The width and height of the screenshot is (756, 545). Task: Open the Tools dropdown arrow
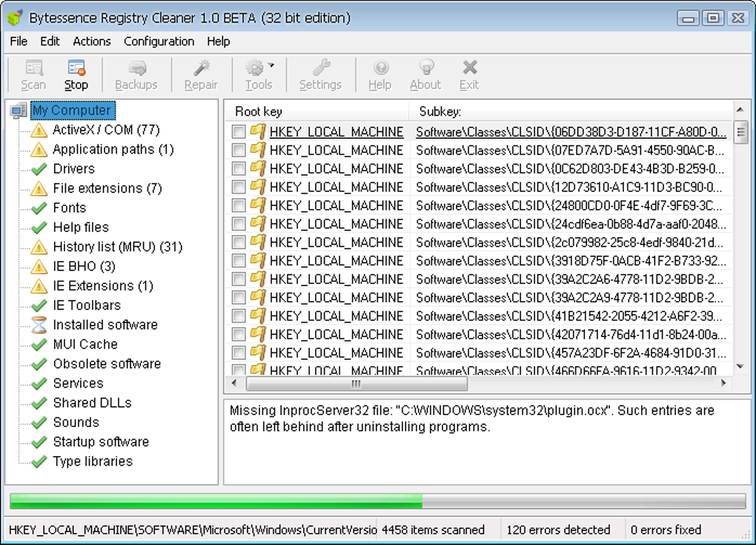271,65
